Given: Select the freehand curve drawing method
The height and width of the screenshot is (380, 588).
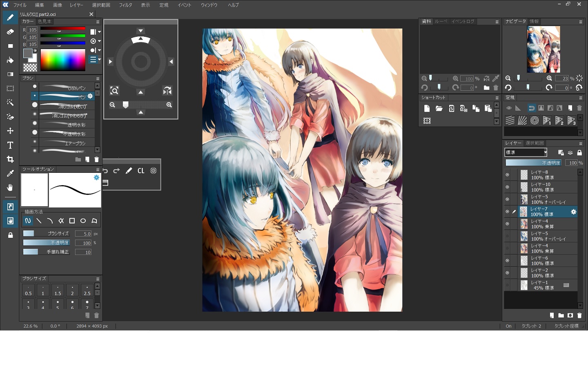Looking at the screenshot, I should click(28, 221).
